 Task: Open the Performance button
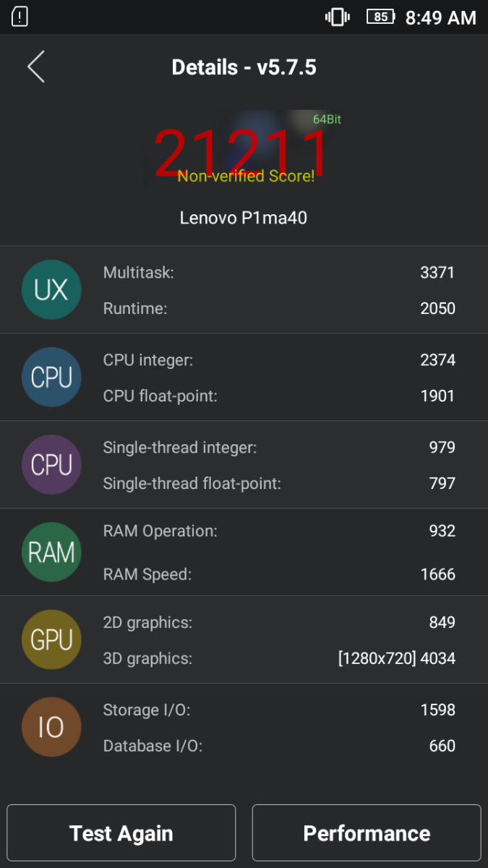367,833
